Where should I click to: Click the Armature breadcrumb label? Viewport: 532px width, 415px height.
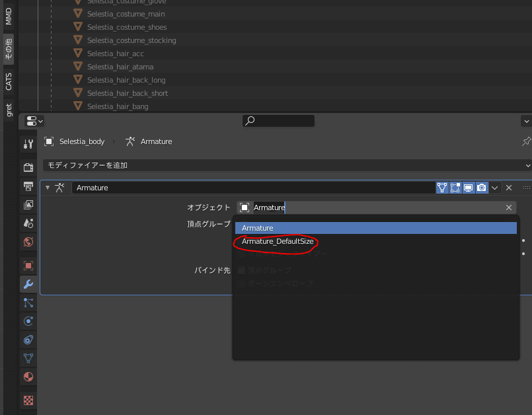[x=156, y=141]
